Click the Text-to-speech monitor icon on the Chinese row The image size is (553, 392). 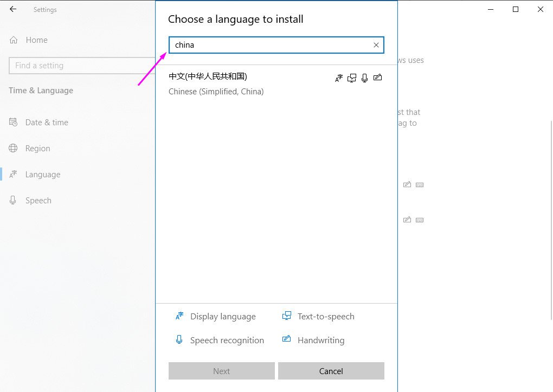[x=352, y=78]
